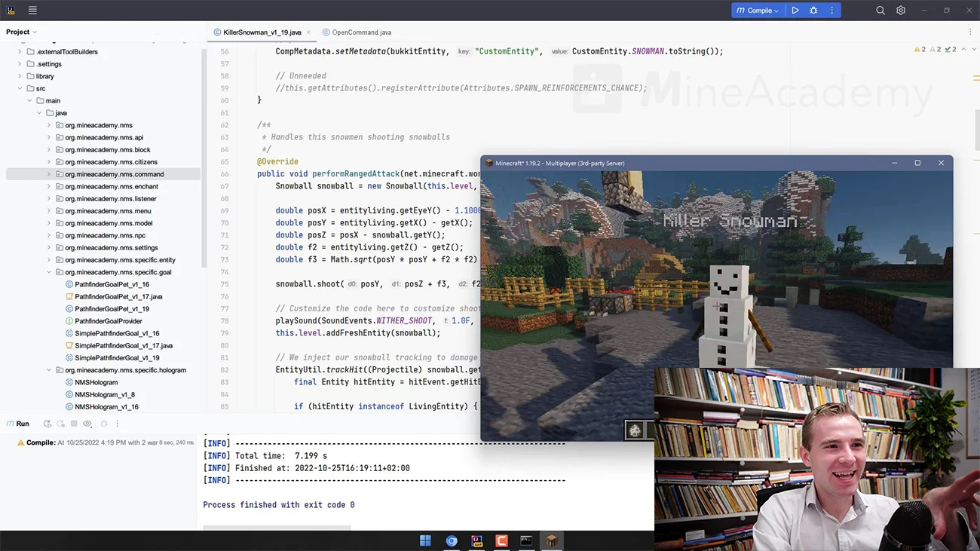
Task: Open NMSHologram class
Action: [x=91, y=382]
